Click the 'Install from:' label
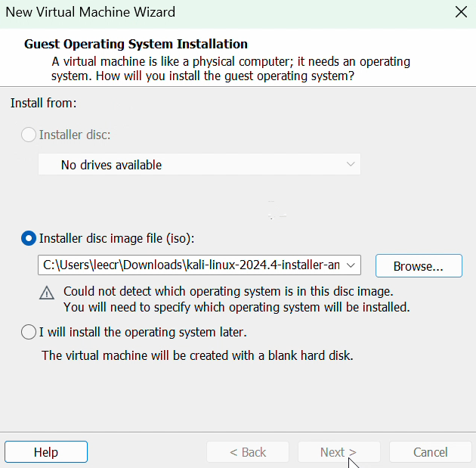The image size is (476, 468). click(x=43, y=103)
